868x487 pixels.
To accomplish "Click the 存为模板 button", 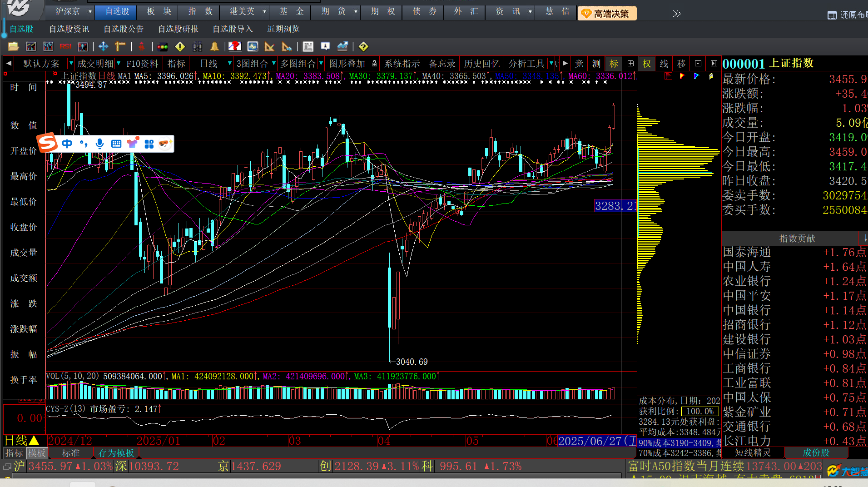I will [116, 453].
